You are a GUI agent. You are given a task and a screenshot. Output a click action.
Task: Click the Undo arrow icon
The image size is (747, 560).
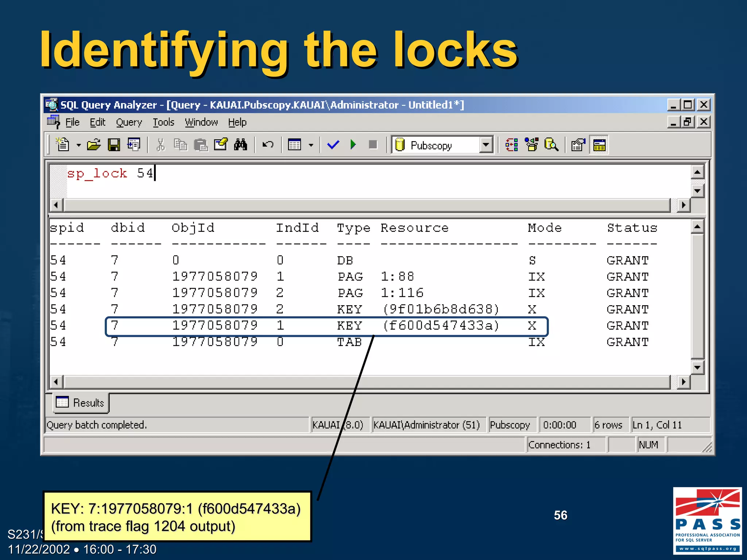tap(268, 145)
